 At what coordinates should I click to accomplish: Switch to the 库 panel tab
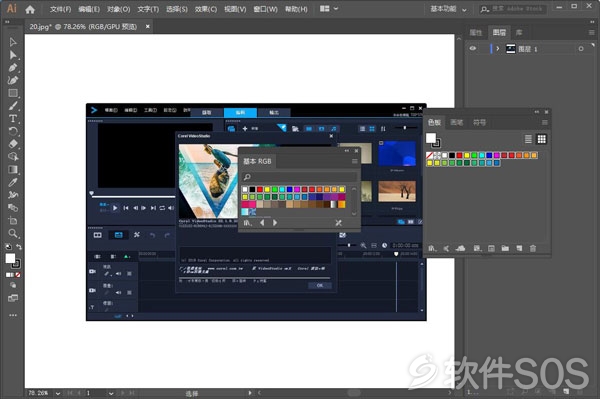pyautogui.click(x=519, y=33)
